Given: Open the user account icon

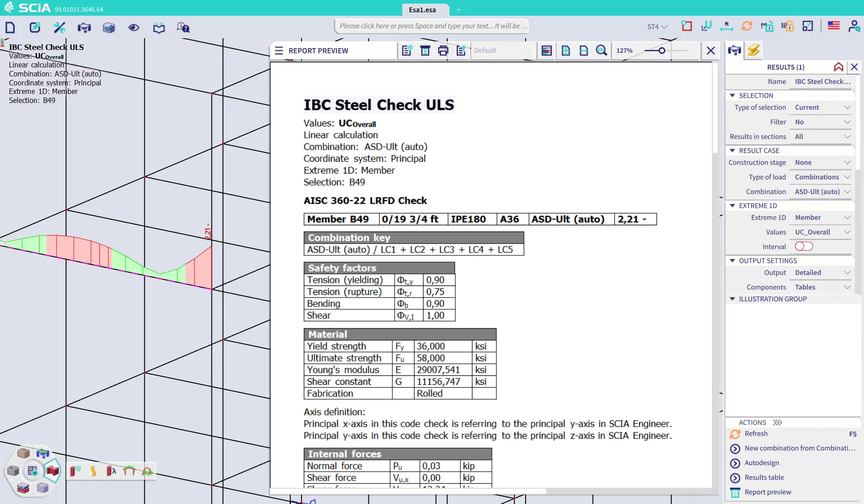Looking at the screenshot, I should point(854,26).
